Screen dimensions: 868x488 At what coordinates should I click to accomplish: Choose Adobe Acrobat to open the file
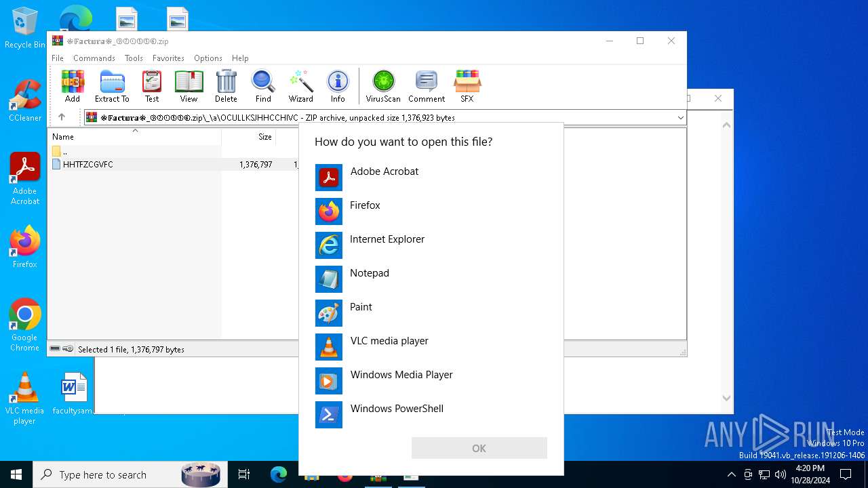coord(431,178)
